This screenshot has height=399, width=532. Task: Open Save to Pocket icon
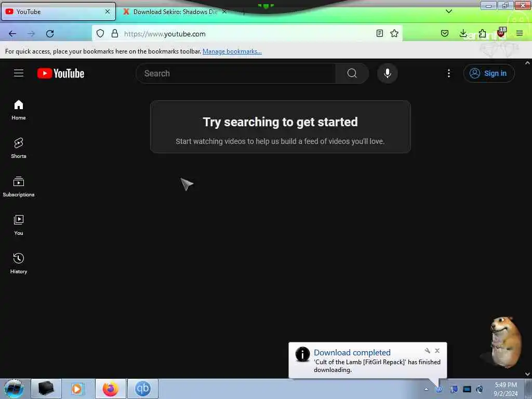coord(445,33)
